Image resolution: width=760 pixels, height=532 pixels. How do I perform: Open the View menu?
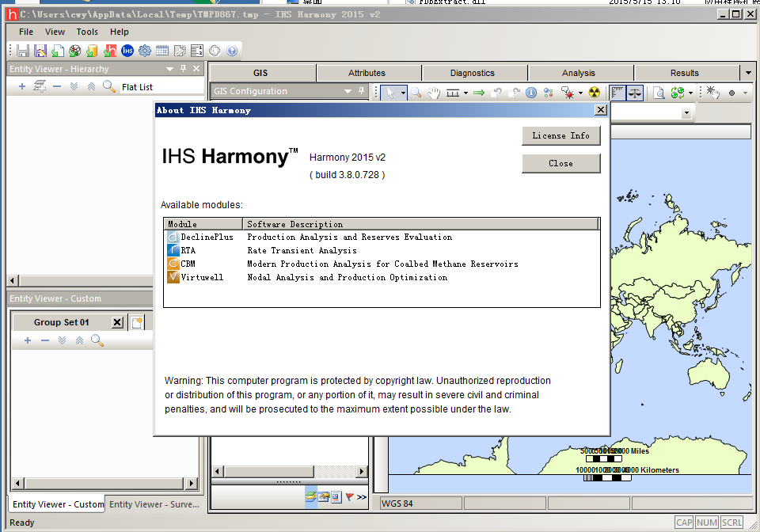pos(55,32)
